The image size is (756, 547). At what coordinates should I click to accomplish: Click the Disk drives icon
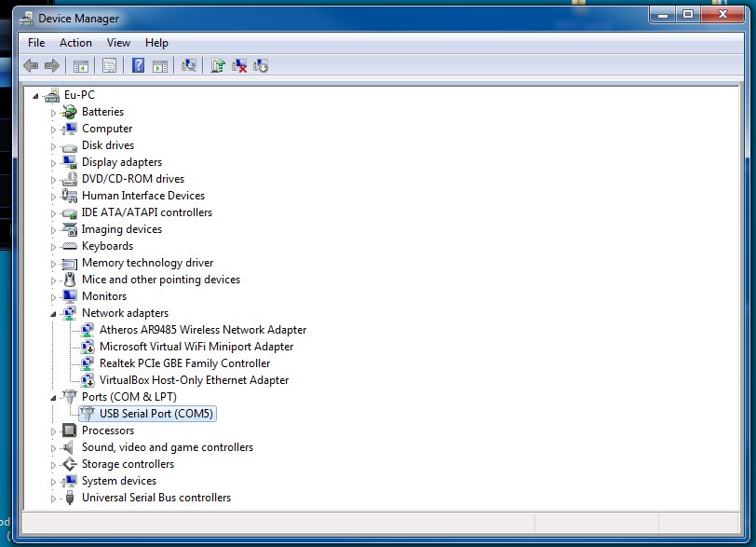click(x=70, y=146)
